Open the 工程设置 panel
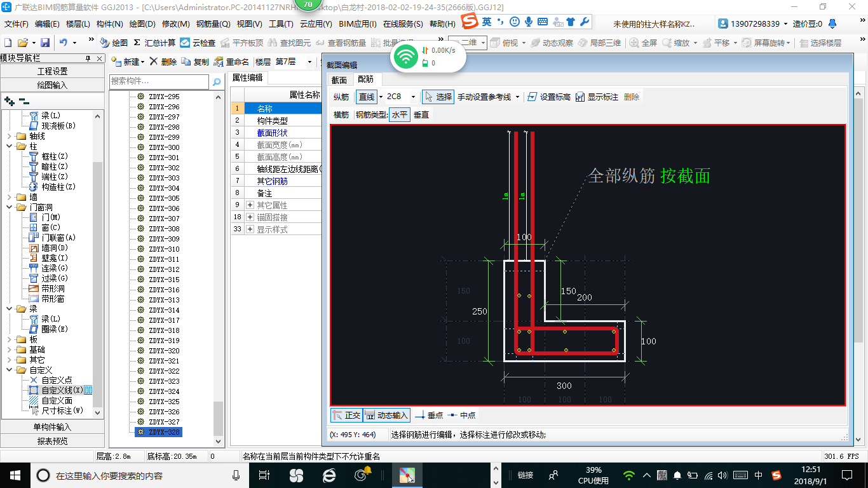The image size is (868, 488). pos(53,71)
